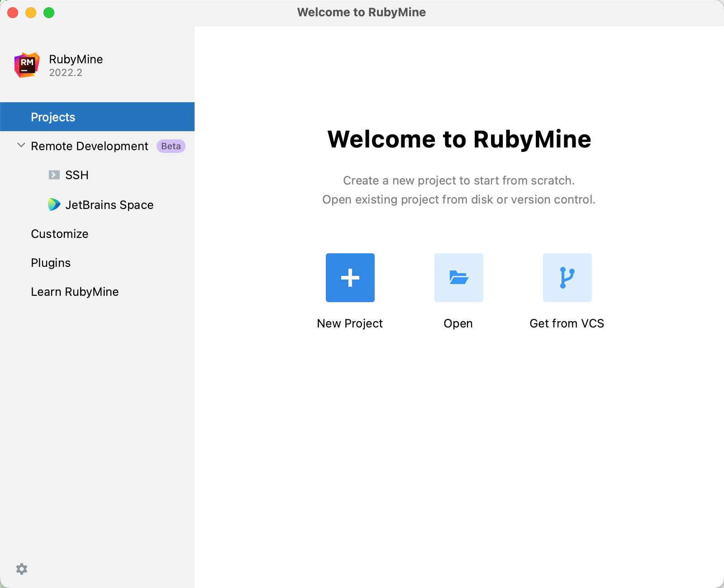The image size is (724, 588).
Task: Click the Welcome to RubyMine title bar
Action: (x=361, y=12)
